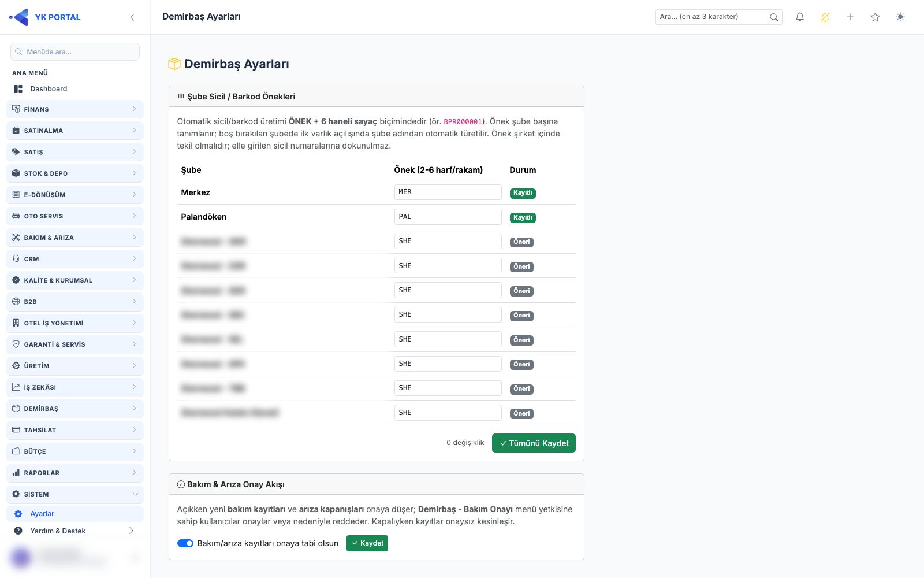Focus the Merkez prefix field MER
The image size is (924, 578).
click(x=448, y=192)
